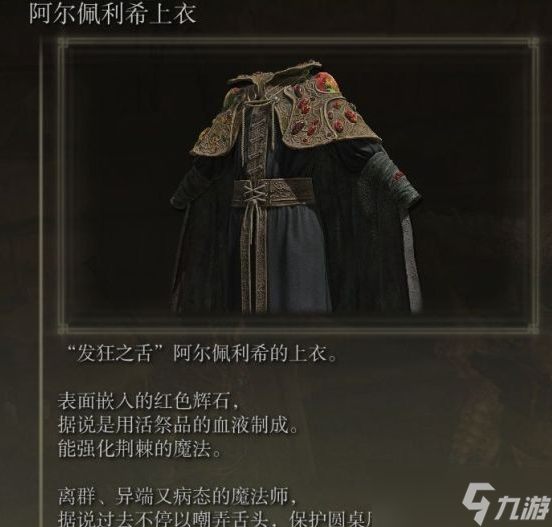Click the laced leather belt on the robe

pos(272,193)
